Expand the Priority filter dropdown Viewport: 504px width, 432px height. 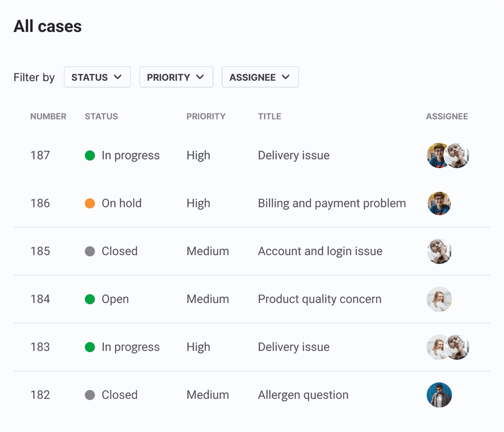click(x=176, y=77)
